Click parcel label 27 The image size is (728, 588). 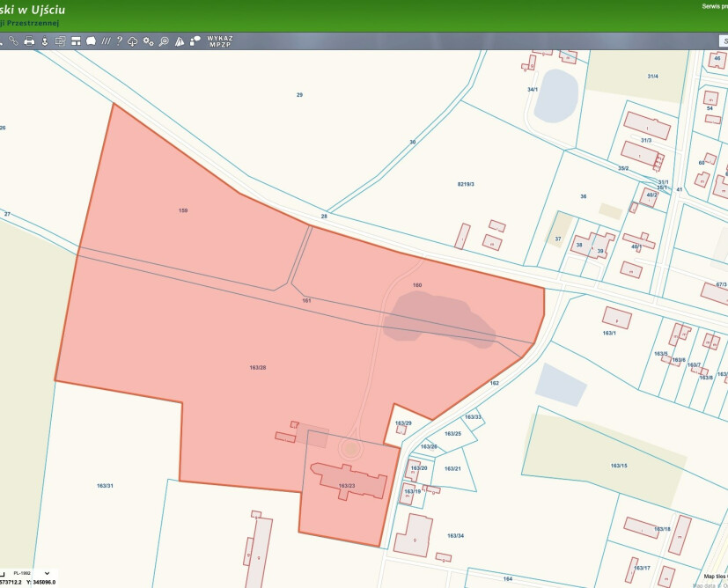pos(7,214)
